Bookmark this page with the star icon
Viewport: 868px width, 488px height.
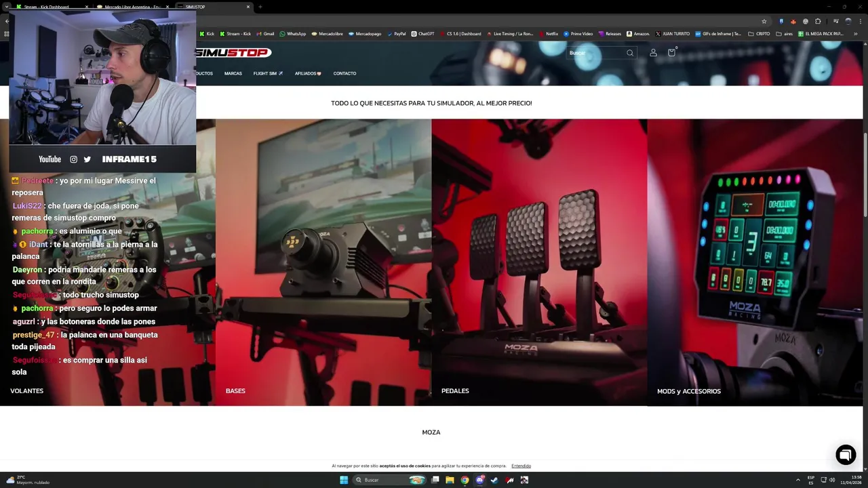764,21
